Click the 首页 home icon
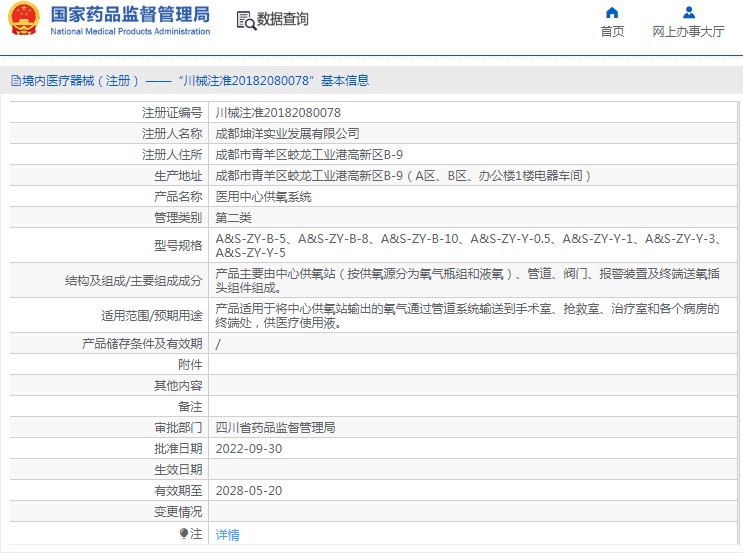Screen dimensions: 743x558 pyautogui.click(x=612, y=13)
